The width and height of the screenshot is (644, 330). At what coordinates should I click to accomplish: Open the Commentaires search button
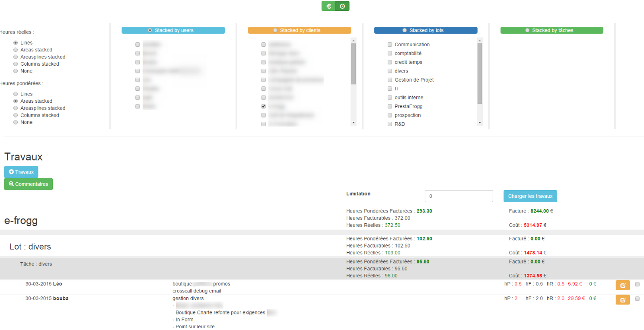pyautogui.click(x=29, y=184)
